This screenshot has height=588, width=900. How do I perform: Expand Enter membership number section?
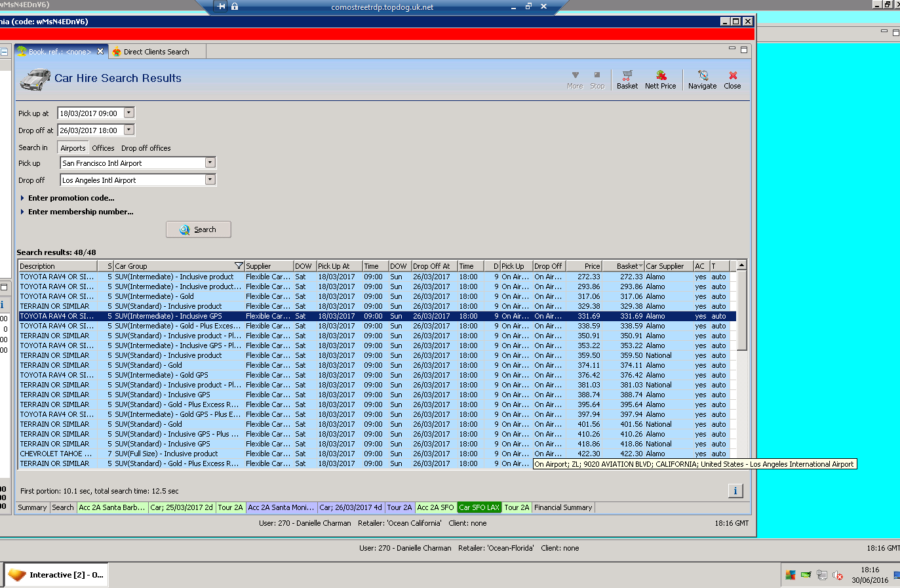80,212
